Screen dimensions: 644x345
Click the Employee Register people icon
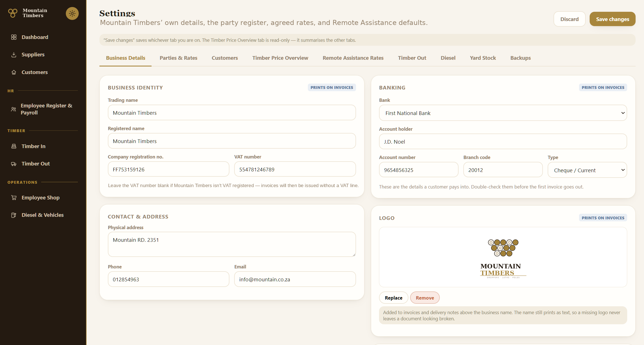tap(13, 109)
